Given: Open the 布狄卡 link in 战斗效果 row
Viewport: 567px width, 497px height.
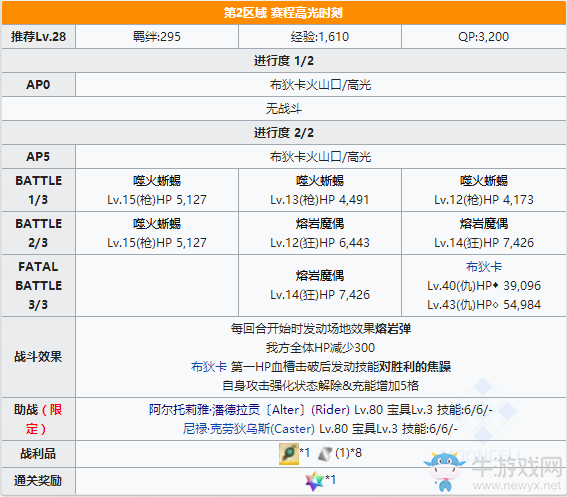Looking at the screenshot, I should 209,366.
